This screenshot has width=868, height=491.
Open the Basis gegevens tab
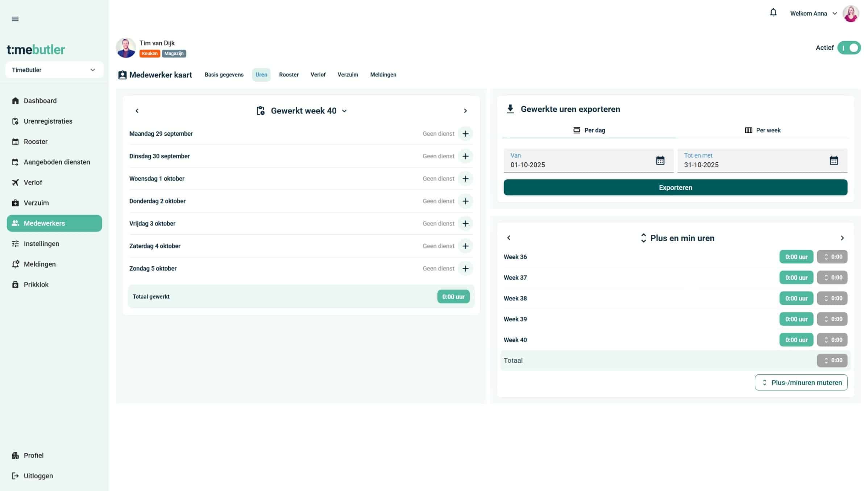(224, 75)
